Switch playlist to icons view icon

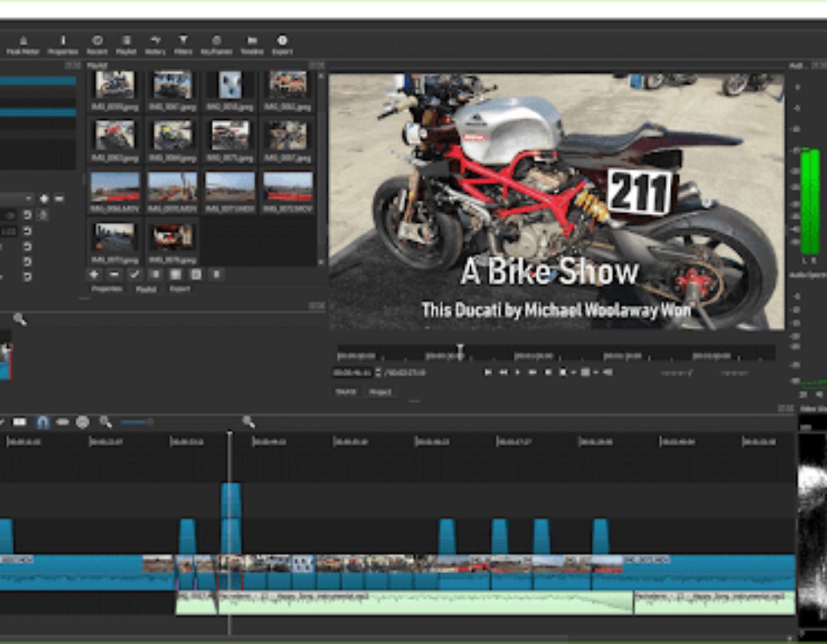(x=196, y=274)
